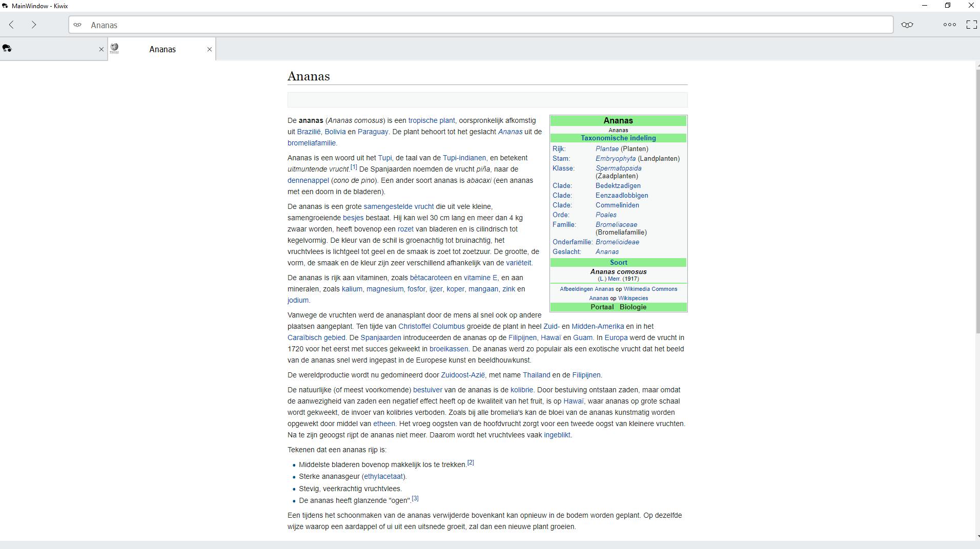Open the three-dot options menu
The height and width of the screenshot is (549, 980).
[x=949, y=24]
